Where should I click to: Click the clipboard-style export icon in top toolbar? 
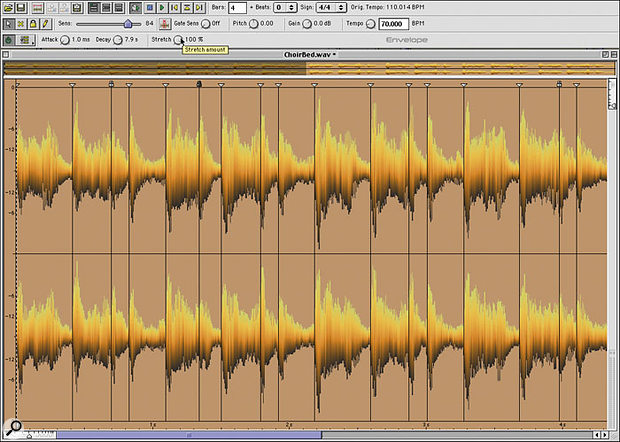77,8
